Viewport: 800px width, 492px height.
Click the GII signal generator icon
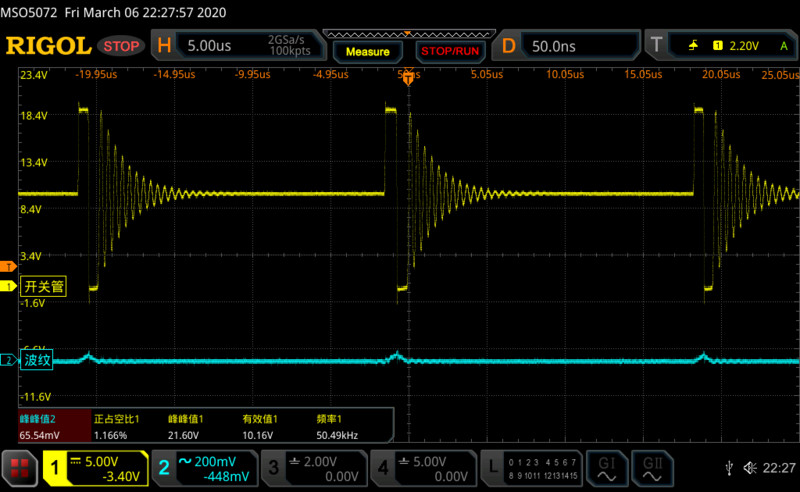(x=653, y=467)
